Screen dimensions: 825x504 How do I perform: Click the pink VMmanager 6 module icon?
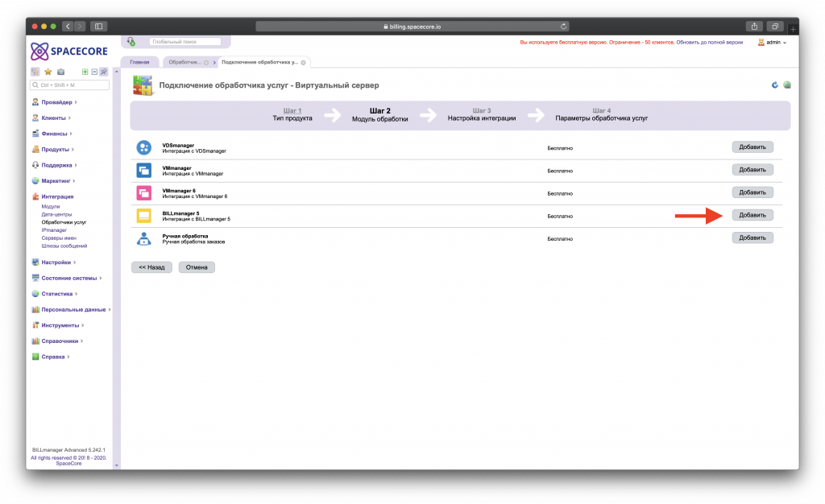click(x=143, y=193)
